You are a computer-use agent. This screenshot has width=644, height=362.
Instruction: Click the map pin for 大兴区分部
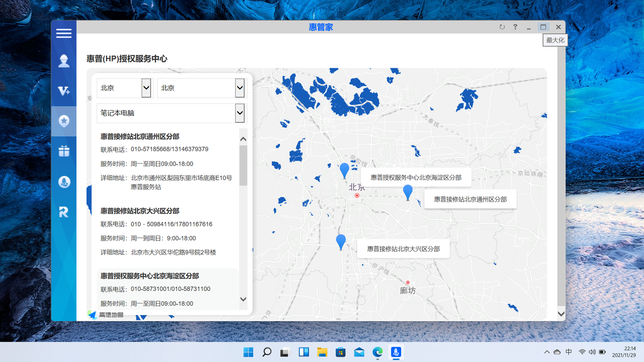point(341,242)
